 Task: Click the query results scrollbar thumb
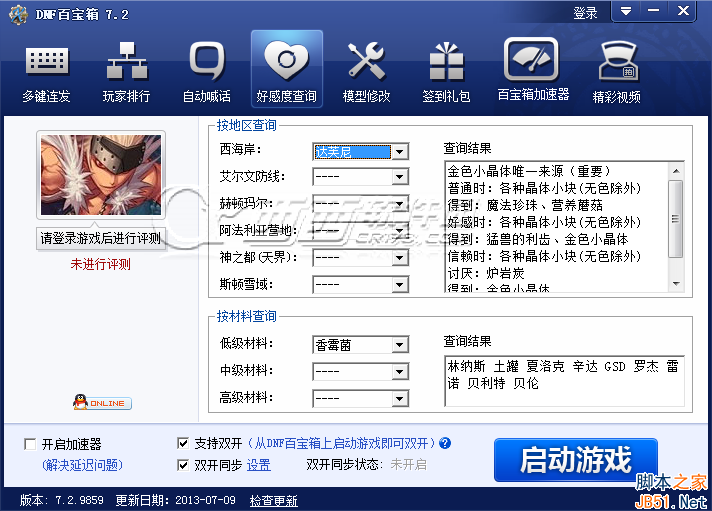tap(676, 219)
